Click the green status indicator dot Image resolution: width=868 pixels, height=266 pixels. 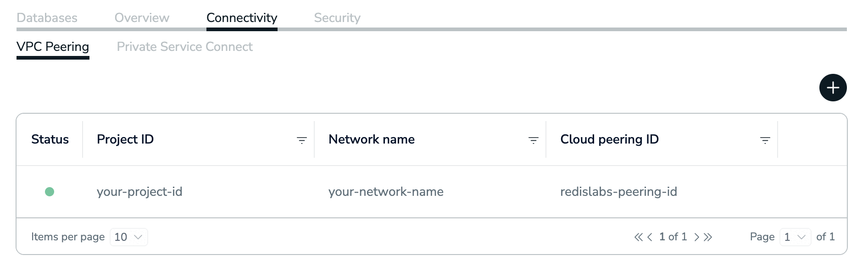pyautogui.click(x=50, y=192)
